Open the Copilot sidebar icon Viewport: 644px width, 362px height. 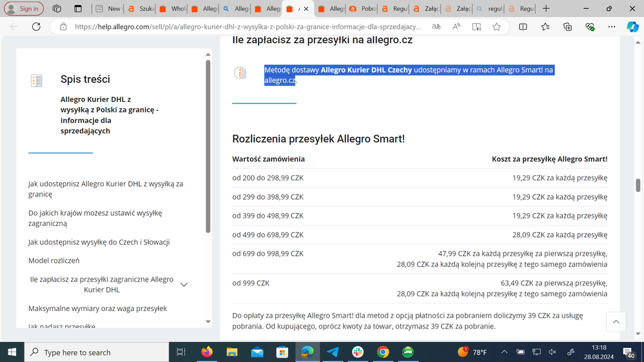pos(632,26)
